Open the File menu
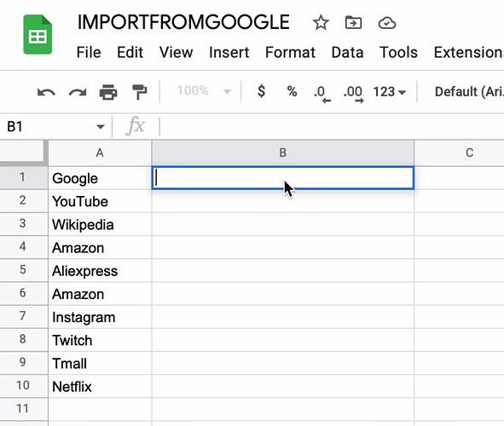Viewport: 504px width, 426px height. [89, 52]
